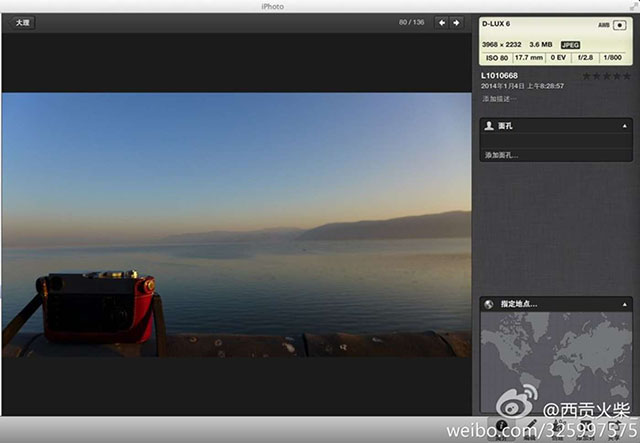Viewport: 640px width, 443px height.
Task: Enter full screen via top-right arrows
Action: pos(633,6)
